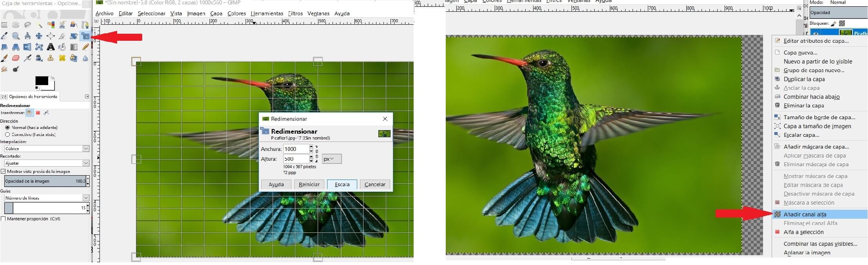Image resolution: width=868 pixels, height=265 pixels.
Task: Select the Rotate tool
Action: click(x=74, y=36)
